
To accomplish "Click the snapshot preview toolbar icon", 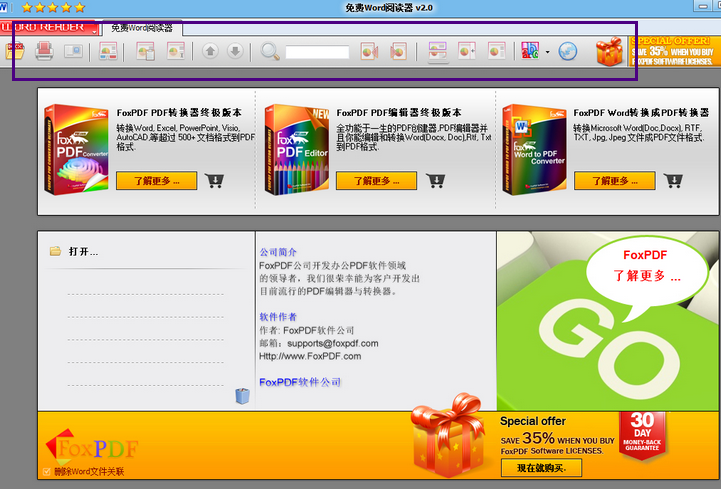I will tap(74, 51).
